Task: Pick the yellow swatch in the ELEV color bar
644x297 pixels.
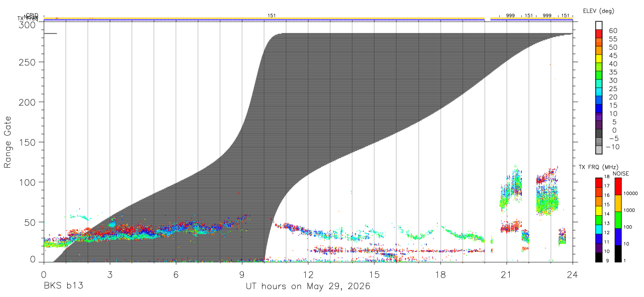Action: tap(599, 58)
